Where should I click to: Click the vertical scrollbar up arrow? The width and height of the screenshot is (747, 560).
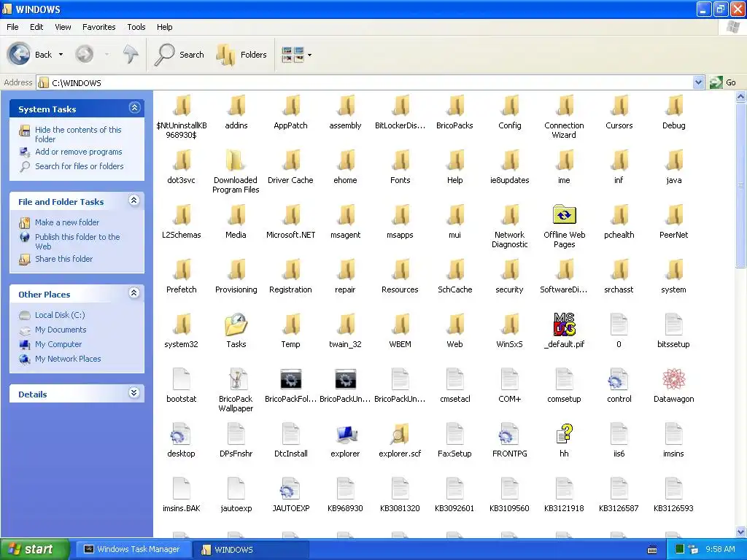pos(741,97)
